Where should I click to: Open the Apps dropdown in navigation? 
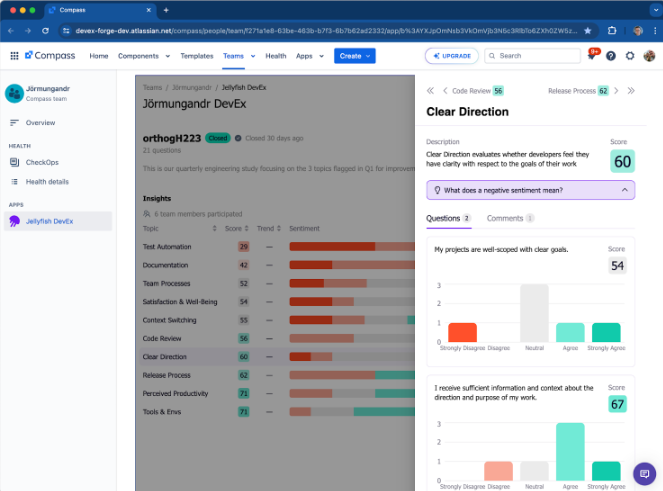(x=310, y=56)
